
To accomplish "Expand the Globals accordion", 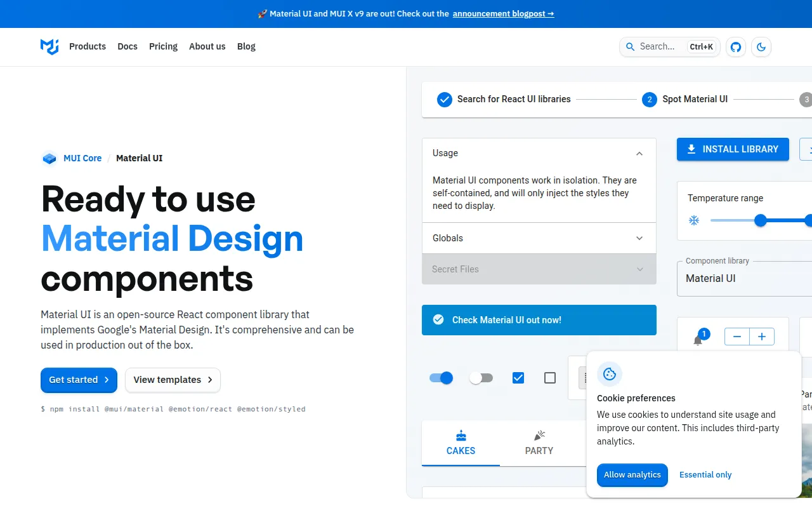I will (x=539, y=238).
